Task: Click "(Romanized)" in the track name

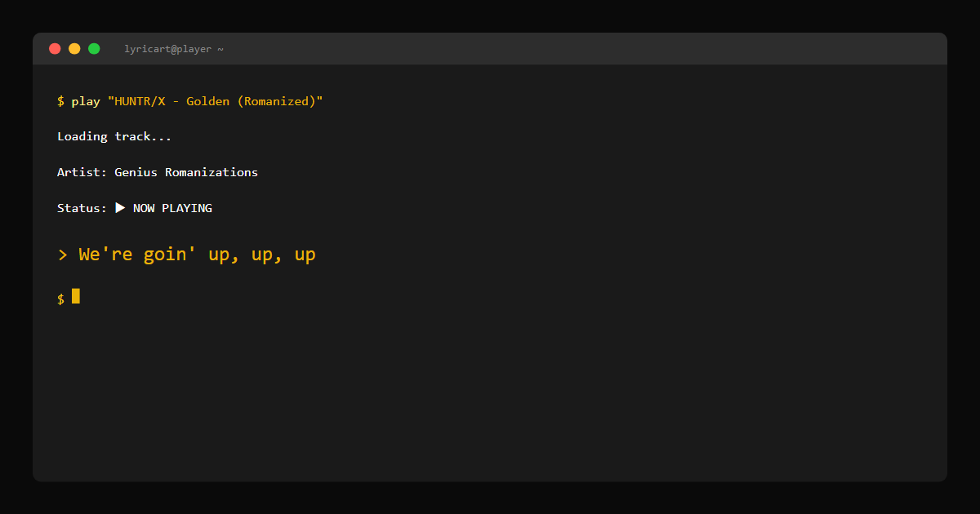Action: [279, 101]
